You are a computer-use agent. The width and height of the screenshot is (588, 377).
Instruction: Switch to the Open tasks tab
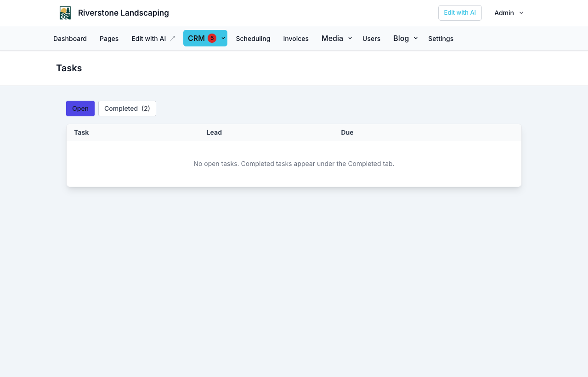pos(80,109)
